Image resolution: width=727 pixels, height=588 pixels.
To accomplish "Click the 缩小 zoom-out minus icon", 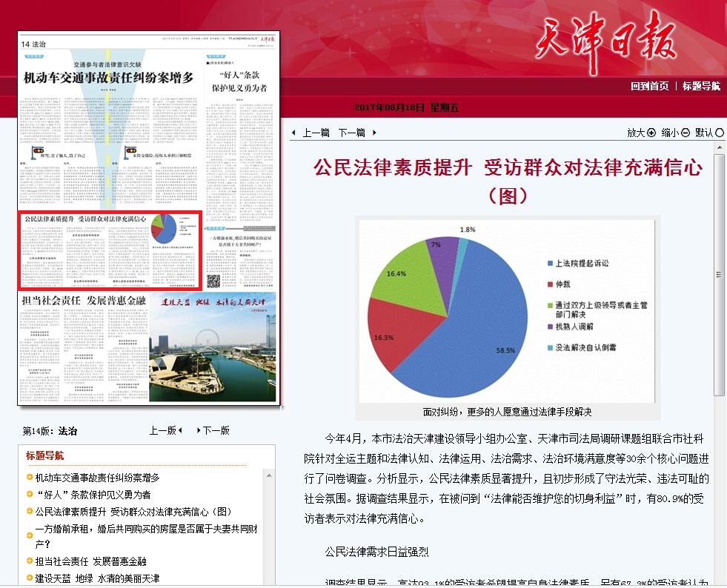I will [x=685, y=133].
